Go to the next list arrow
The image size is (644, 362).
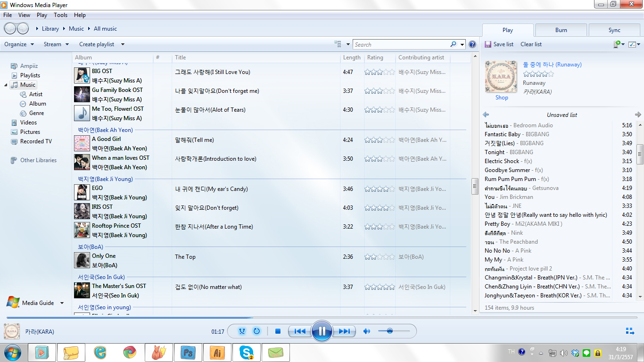click(638, 115)
